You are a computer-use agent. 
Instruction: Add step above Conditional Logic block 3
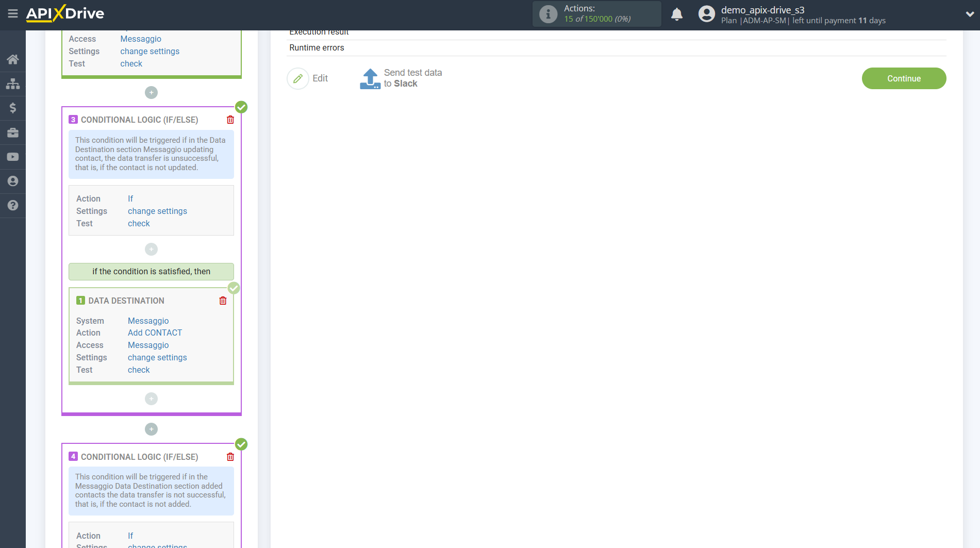coord(151,93)
